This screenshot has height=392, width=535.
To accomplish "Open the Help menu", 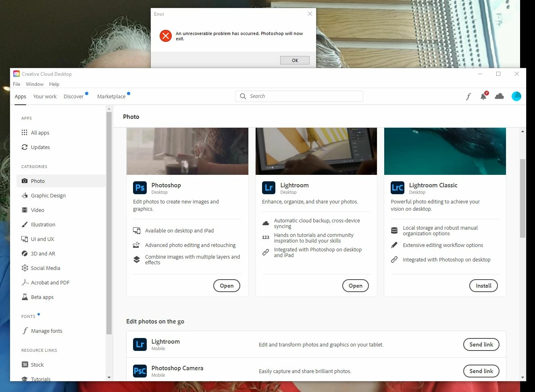I will point(54,84).
